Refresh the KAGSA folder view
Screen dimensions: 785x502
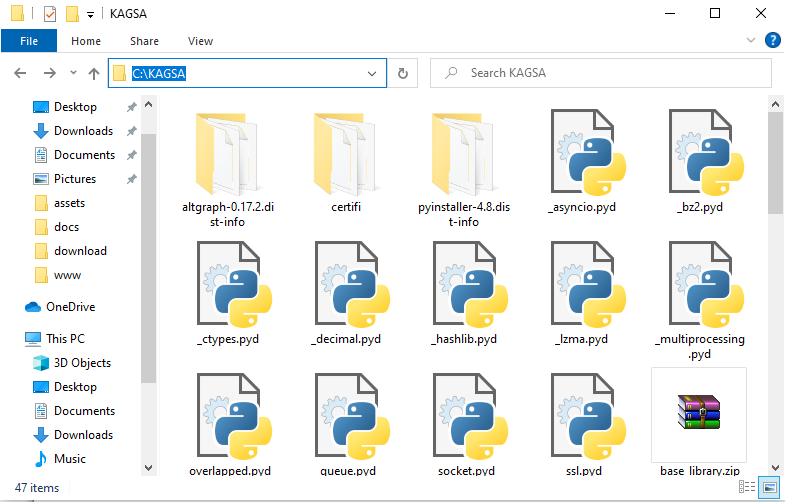click(403, 74)
